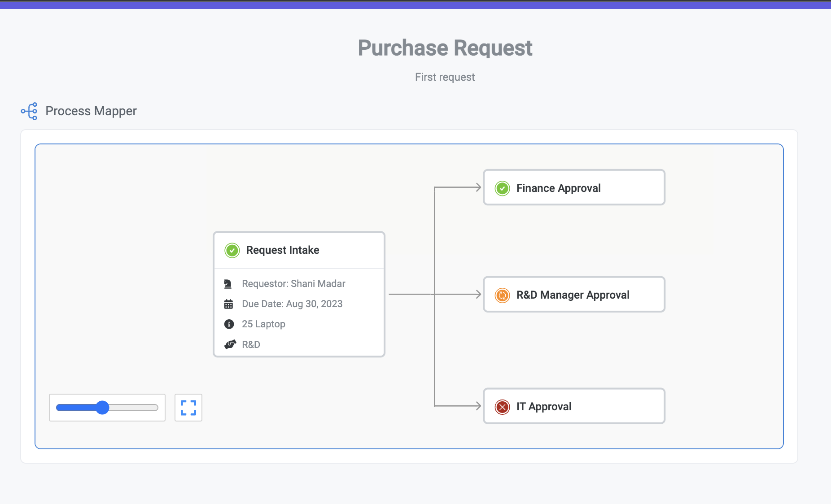The height and width of the screenshot is (504, 831).
Task: Click the Process Mapper section label
Action: point(91,111)
